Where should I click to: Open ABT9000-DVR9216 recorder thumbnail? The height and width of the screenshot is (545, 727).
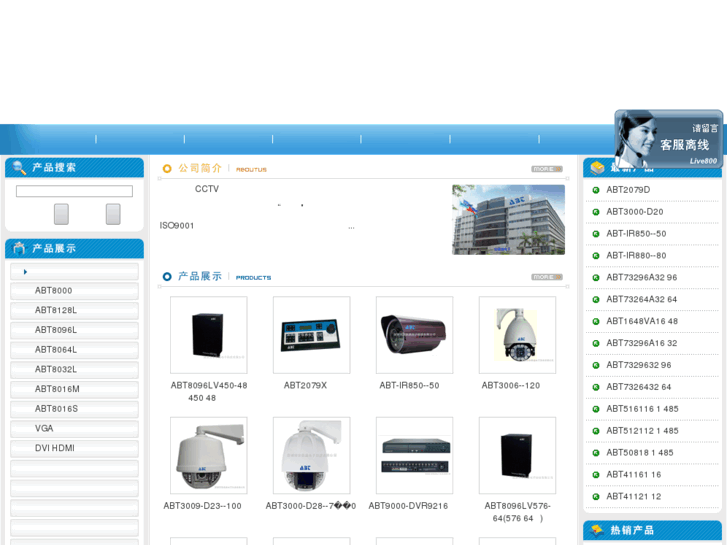pyautogui.click(x=415, y=455)
